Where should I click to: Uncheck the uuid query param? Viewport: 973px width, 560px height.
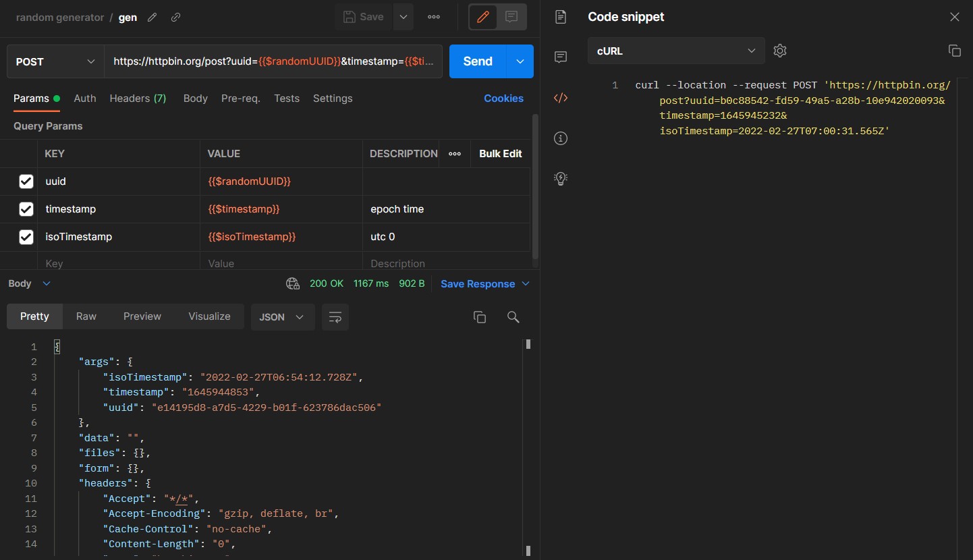click(26, 181)
